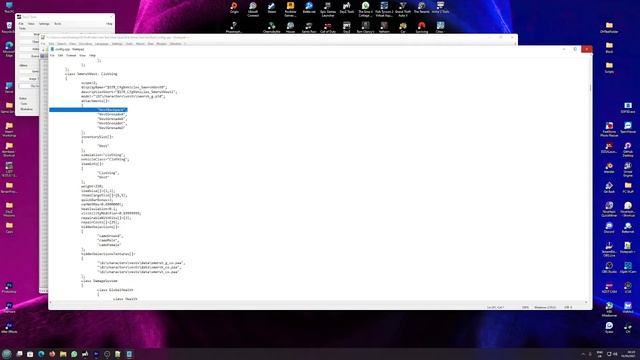Screen dimensions: 640x360
Task: Open the Origin desktop shortcut
Action: 234,8
